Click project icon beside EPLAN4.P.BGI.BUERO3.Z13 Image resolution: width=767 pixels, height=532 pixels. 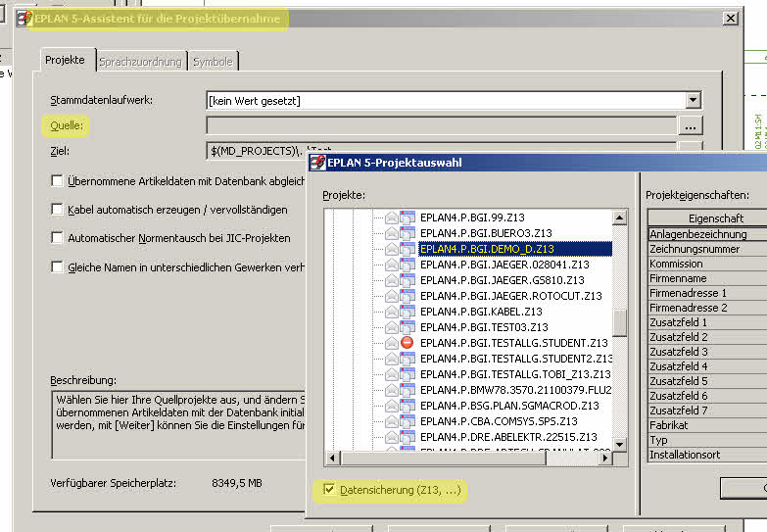click(x=407, y=233)
